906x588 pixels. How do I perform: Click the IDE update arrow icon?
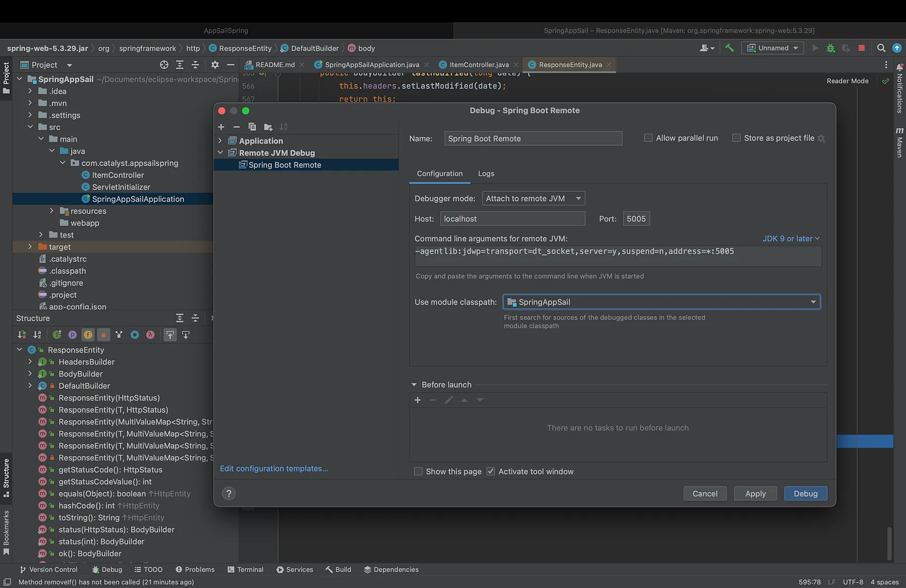click(x=896, y=48)
